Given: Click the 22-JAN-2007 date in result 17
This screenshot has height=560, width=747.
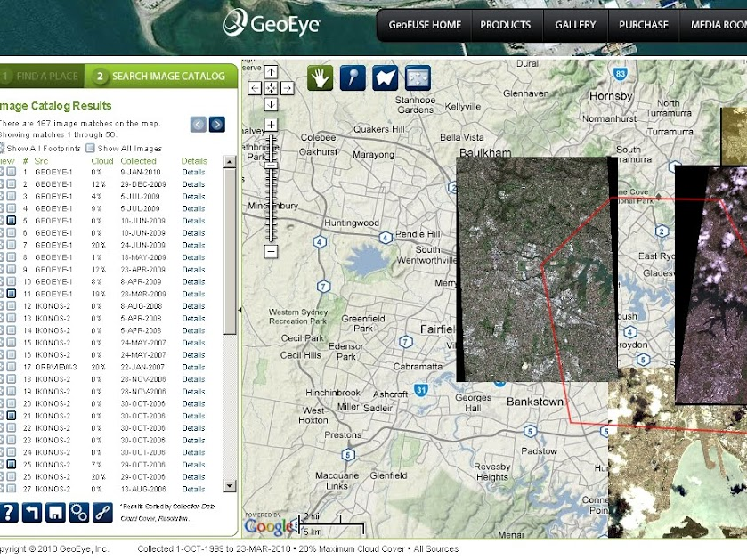Looking at the screenshot, I should click(x=142, y=367).
